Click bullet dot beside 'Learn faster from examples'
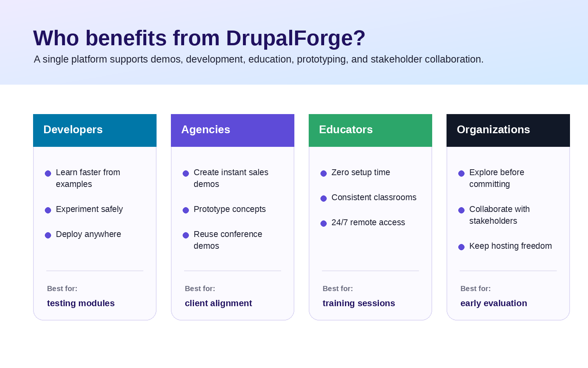The height and width of the screenshot is (368, 588). coord(48,173)
